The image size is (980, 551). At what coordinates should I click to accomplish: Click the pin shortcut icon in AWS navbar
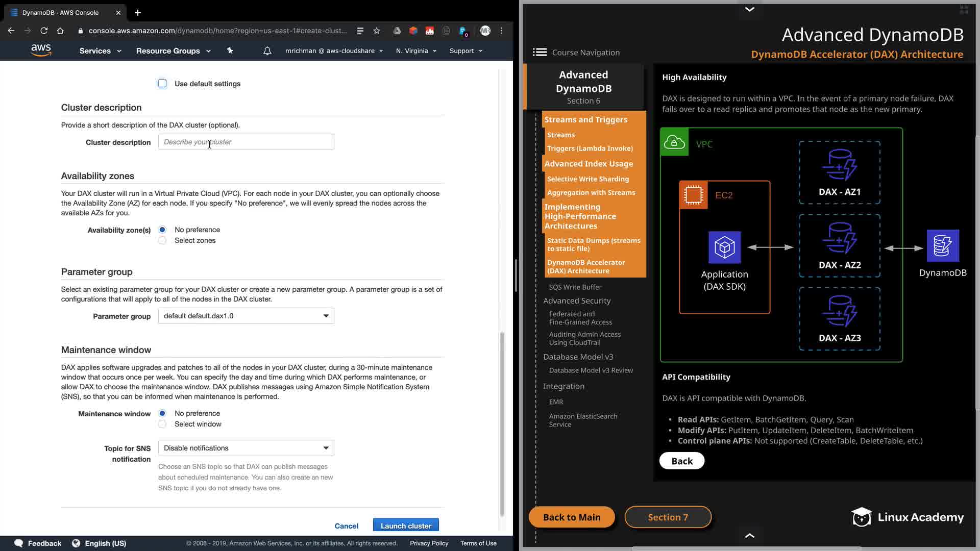[x=230, y=51]
